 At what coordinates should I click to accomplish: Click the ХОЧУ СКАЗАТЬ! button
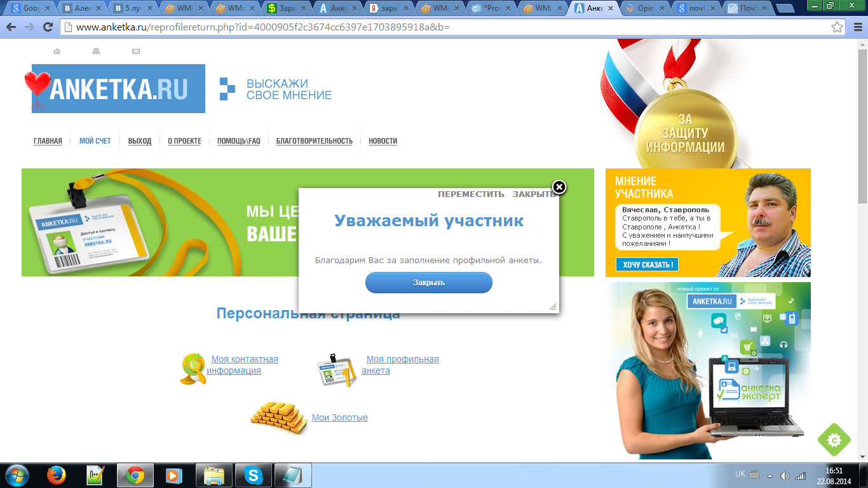[647, 264]
